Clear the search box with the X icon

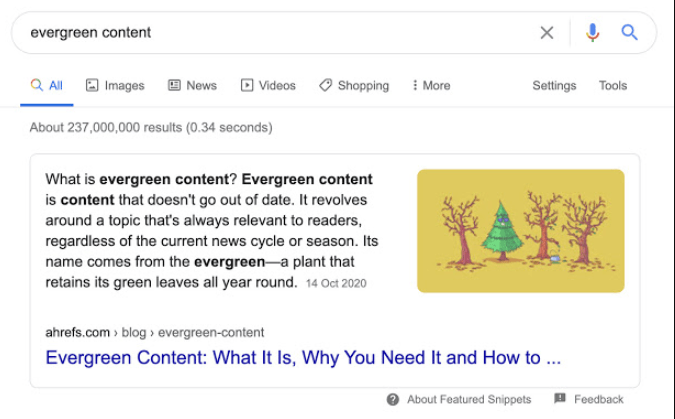(x=547, y=33)
